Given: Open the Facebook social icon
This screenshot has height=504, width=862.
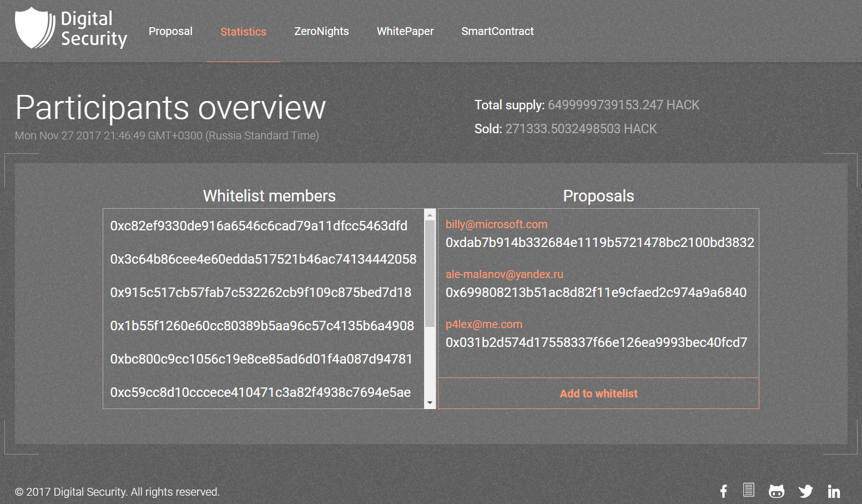Looking at the screenshot, I should tap(723, 491).
